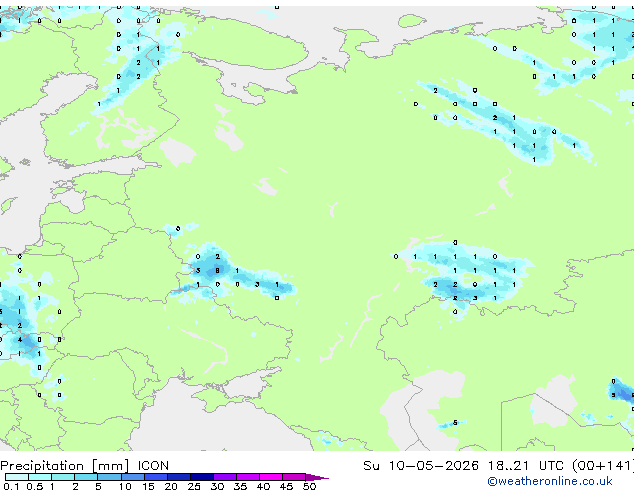Click legend scale label '10'

pos(125,486)
